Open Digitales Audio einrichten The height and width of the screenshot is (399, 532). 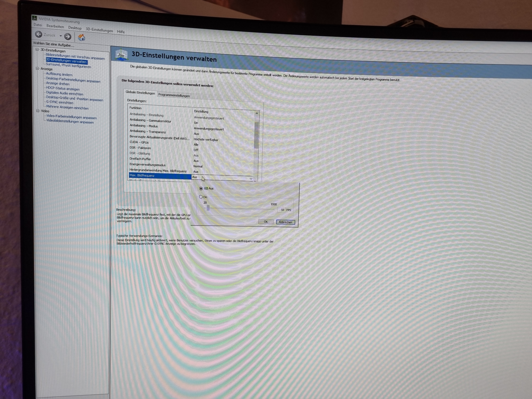click(x=65, y=93)
